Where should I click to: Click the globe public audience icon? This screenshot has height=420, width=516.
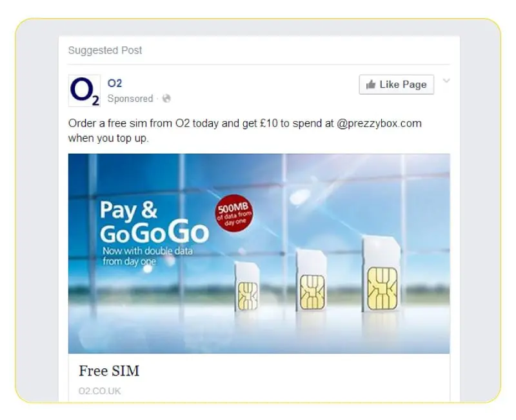166,99
